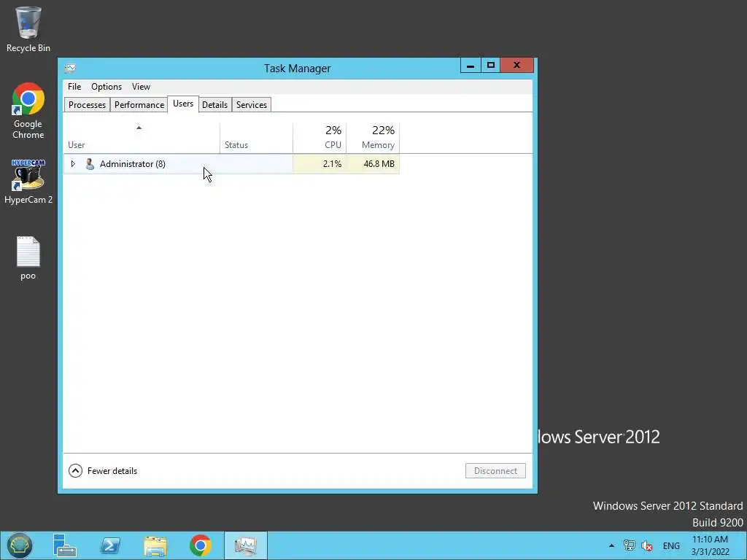
Task: Sort by the Memory column header
Action: pos(373,138)
